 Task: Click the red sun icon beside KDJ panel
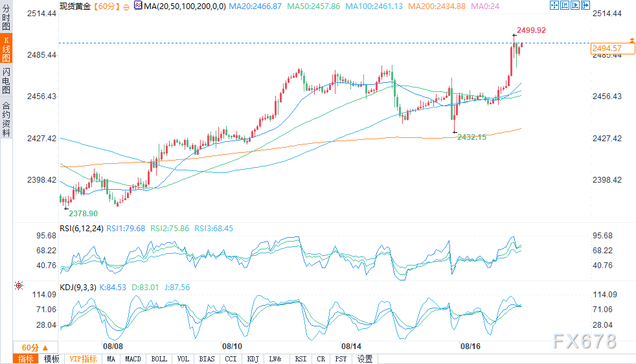(x=19, y=286)
